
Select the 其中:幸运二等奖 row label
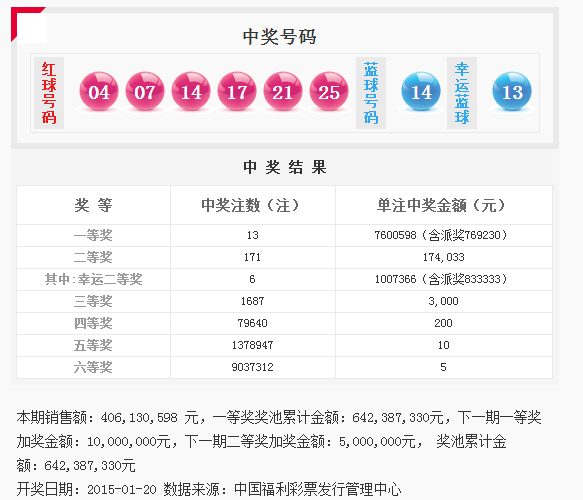(x=93, y=279)
